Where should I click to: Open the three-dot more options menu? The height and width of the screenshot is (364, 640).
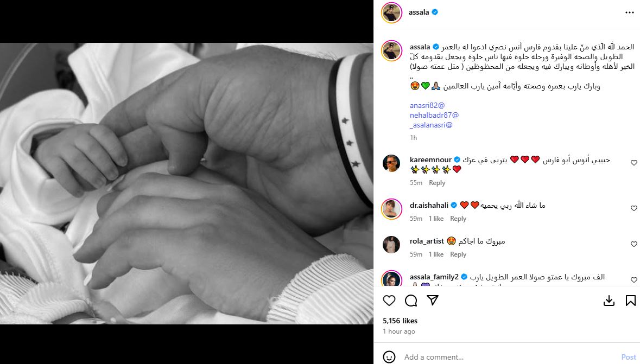(629, 12)
